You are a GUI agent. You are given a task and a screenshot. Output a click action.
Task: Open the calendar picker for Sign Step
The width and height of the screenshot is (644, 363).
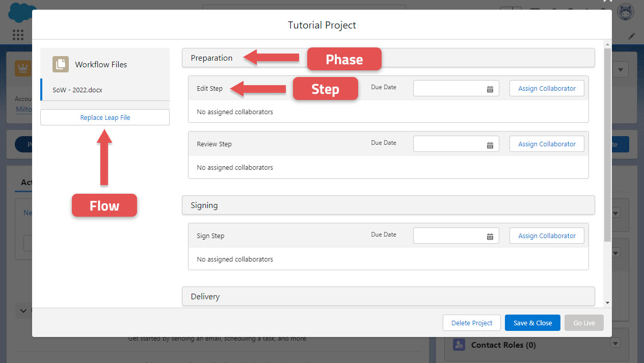tap(490, 236)
